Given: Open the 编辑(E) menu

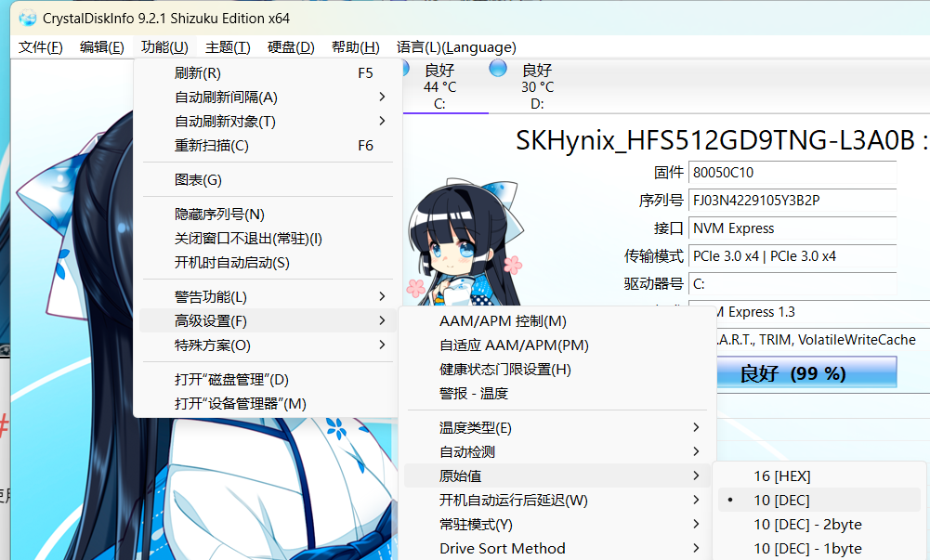Looking at the screenshot, I should click(x=102, y=46).
